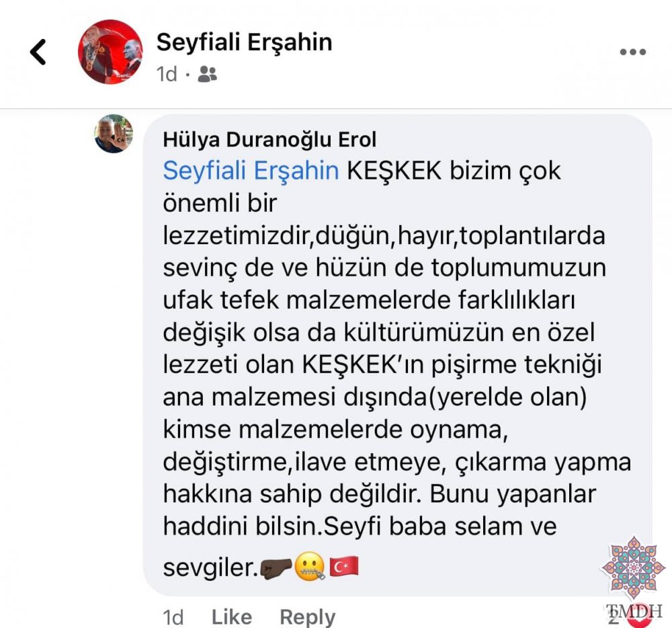Screen dimensions: 672x628
Task: Open Seyfiali Erşahin's name in the header
Action: 245,42
